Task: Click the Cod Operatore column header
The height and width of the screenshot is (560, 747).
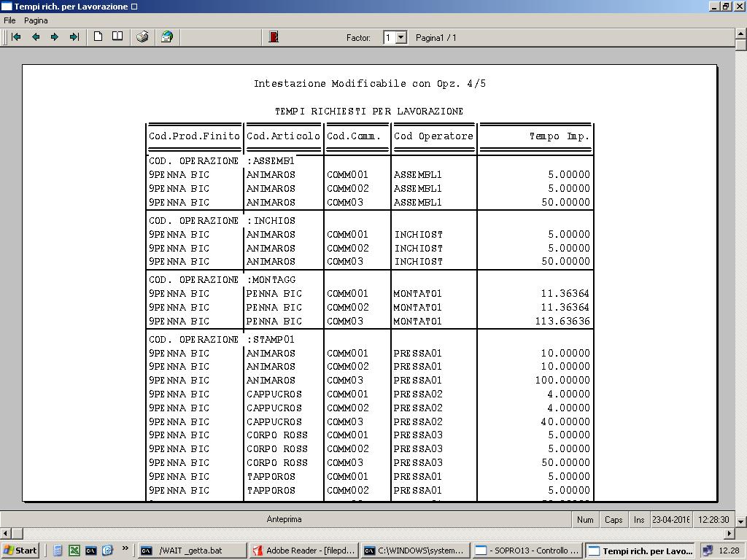Action: pos(433,136)
